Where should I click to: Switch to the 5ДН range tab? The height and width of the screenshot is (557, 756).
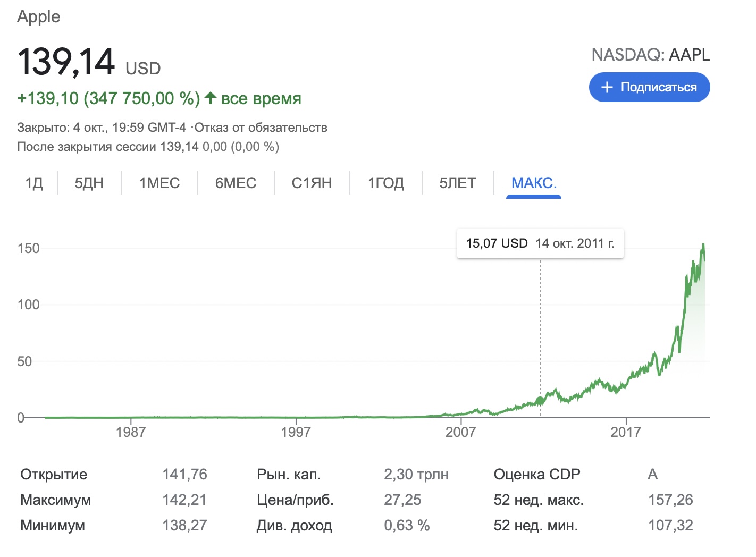pyautogui.click(x=89, y=183)
